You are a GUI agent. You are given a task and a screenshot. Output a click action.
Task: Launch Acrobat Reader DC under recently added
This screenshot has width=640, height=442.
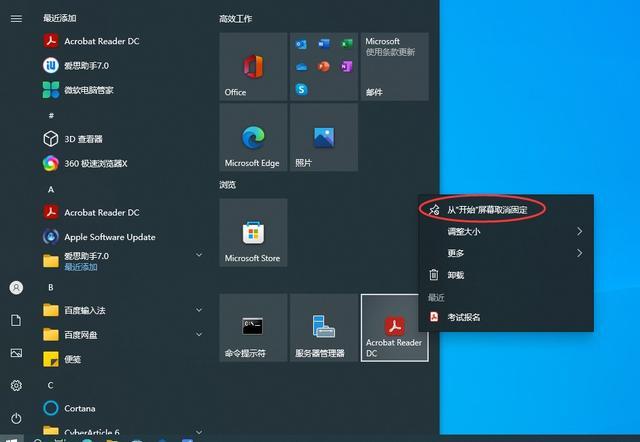click(91, 41)
